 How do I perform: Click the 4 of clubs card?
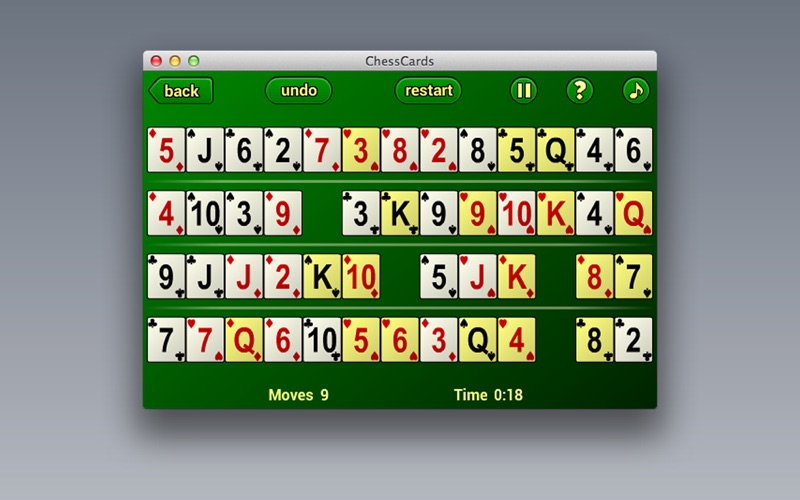[594, 150]
